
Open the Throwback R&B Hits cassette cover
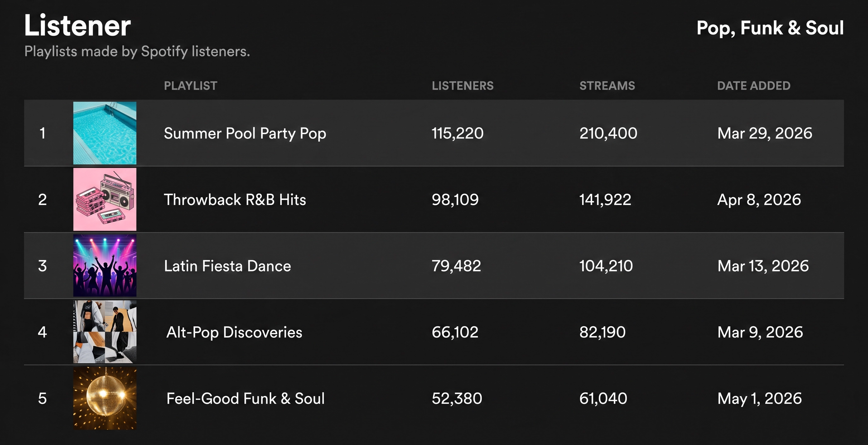[x=105, y=199]
